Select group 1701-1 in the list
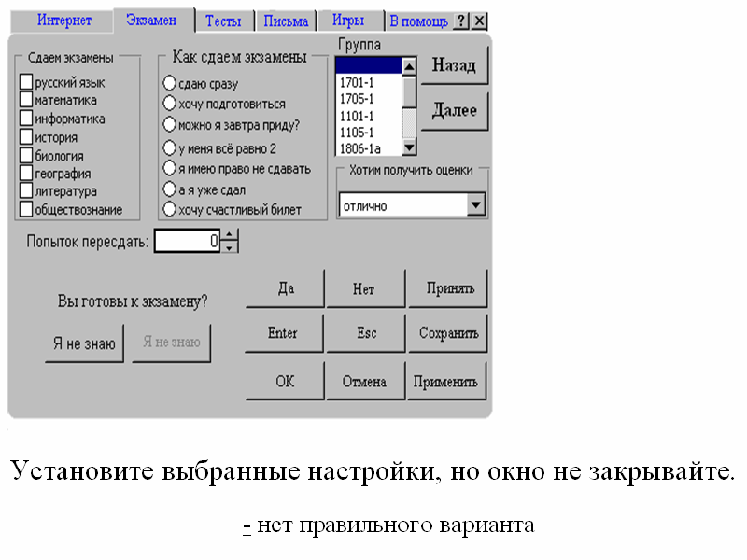 pos(369,82)
